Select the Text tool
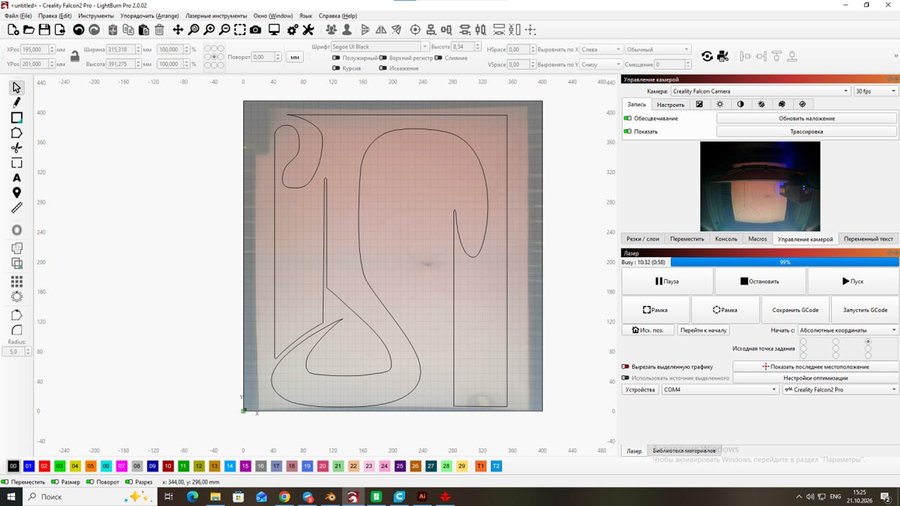900x506 pixels. (x=17, y=178)
